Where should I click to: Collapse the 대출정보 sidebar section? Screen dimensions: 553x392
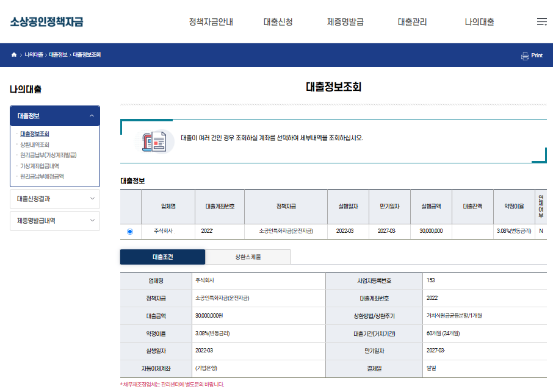pos(55,115)
